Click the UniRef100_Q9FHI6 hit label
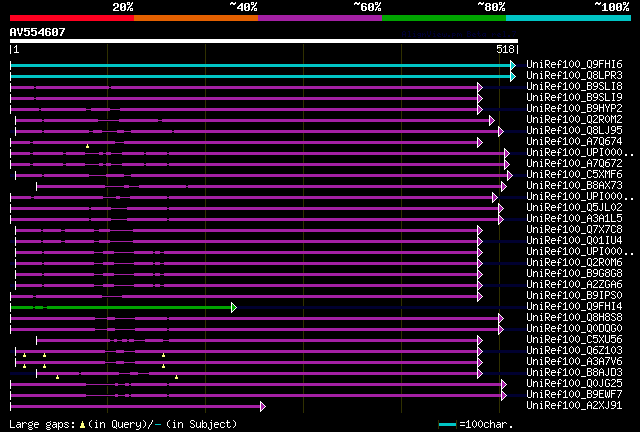Viewport: 640px width, 432px height. (x=574, y=65)
